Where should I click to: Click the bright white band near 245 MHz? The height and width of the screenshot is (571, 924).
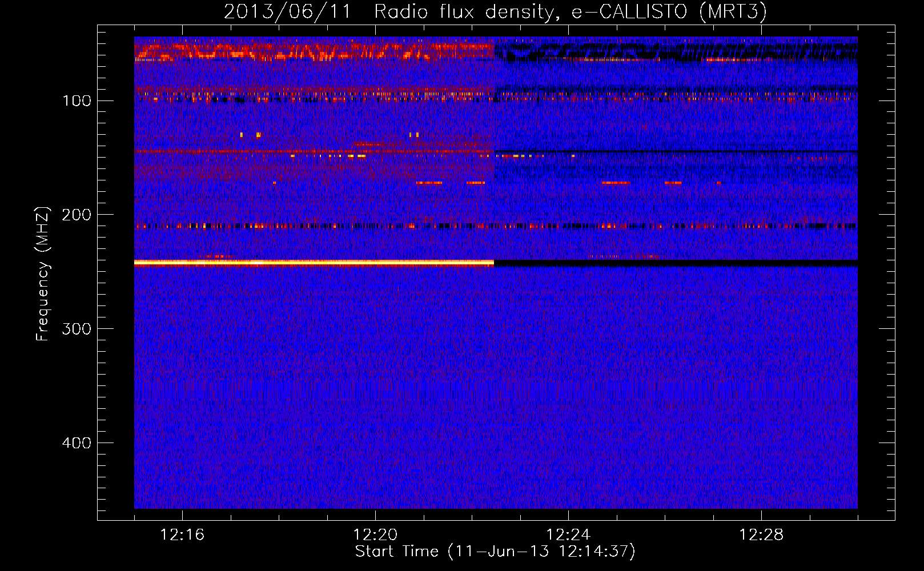pos(314,262)
